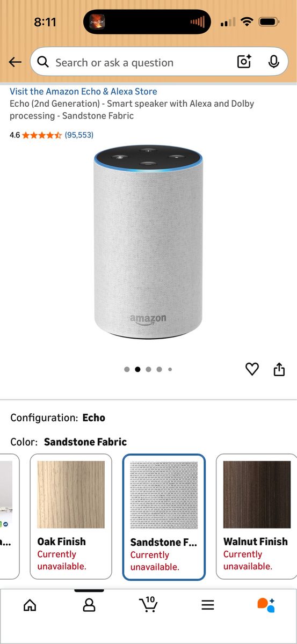Open the hamburger menu in bottom bar
Screen dimensions: 297x644
pyautogui.click(x=208, y=605)
